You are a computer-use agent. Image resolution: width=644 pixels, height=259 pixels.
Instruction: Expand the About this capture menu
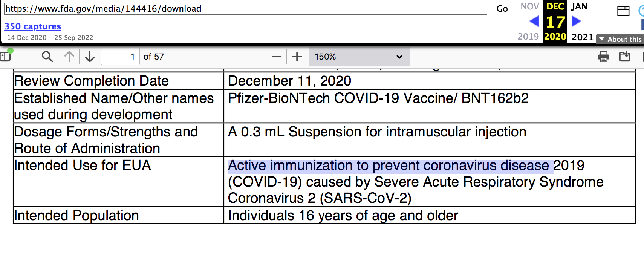coord(620,39)
